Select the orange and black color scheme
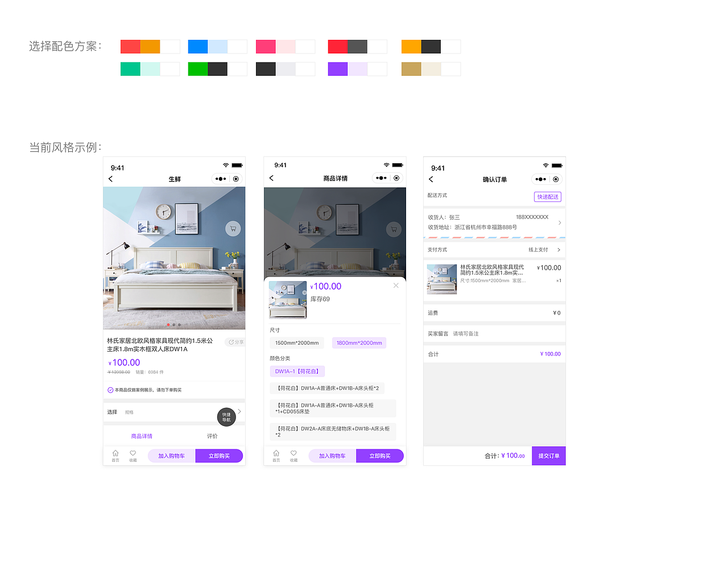Viewport: 728px width, 570px height. click(431, 47)
